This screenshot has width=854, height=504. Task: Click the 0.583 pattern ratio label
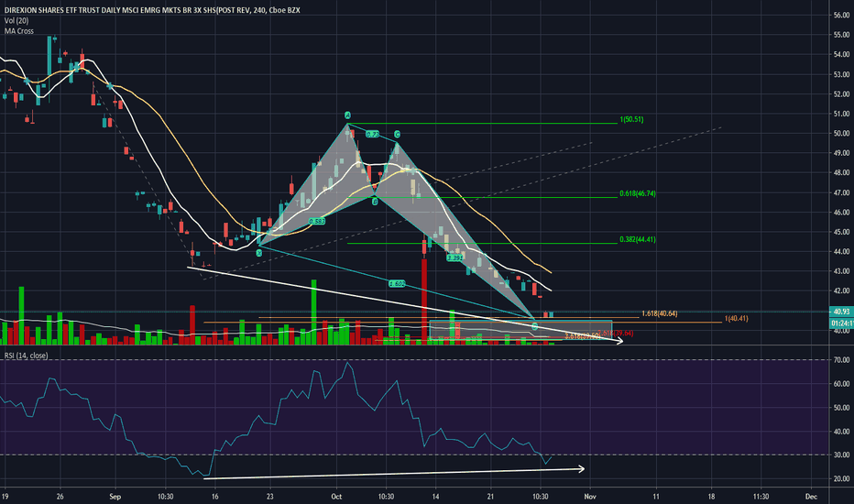(317, 221)
